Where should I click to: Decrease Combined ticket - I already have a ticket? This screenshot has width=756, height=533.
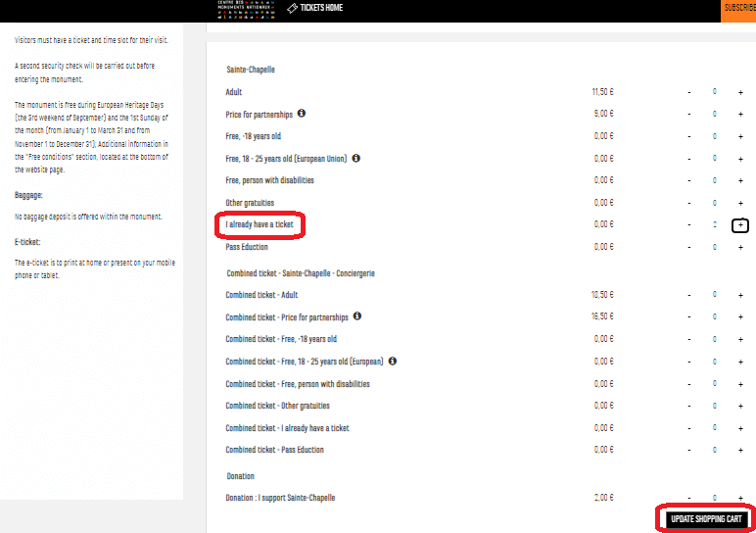[689, 428]
